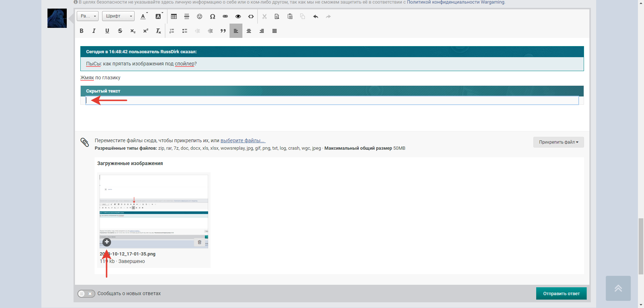Follow the выберите файлы link
Viewport: 644px width, 308px height.
point(243,140)
